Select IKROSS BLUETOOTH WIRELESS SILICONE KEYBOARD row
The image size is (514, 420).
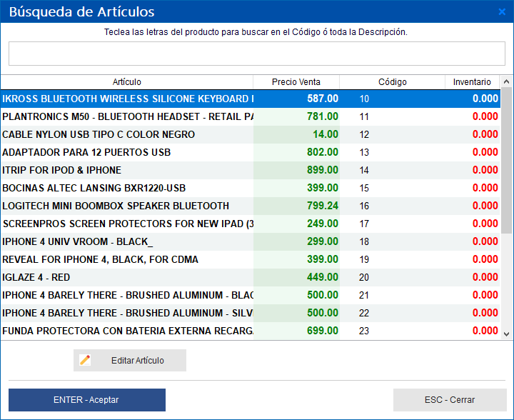251,99
